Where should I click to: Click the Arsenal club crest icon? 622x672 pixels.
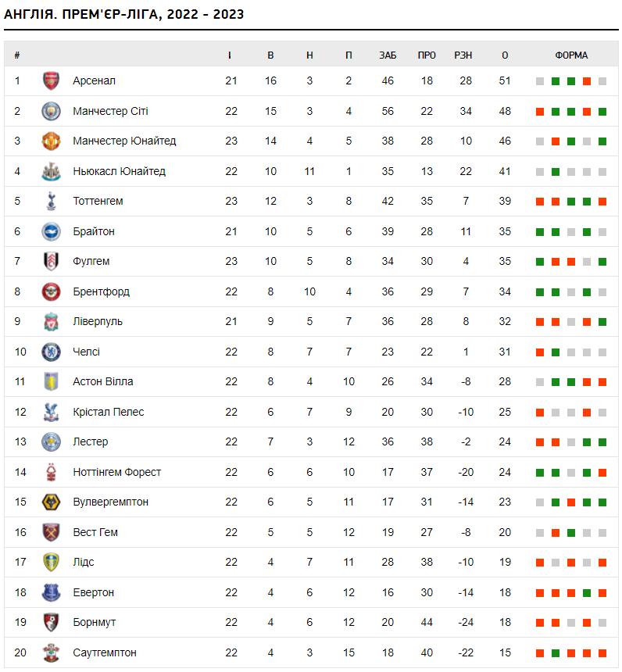(51, 80)
